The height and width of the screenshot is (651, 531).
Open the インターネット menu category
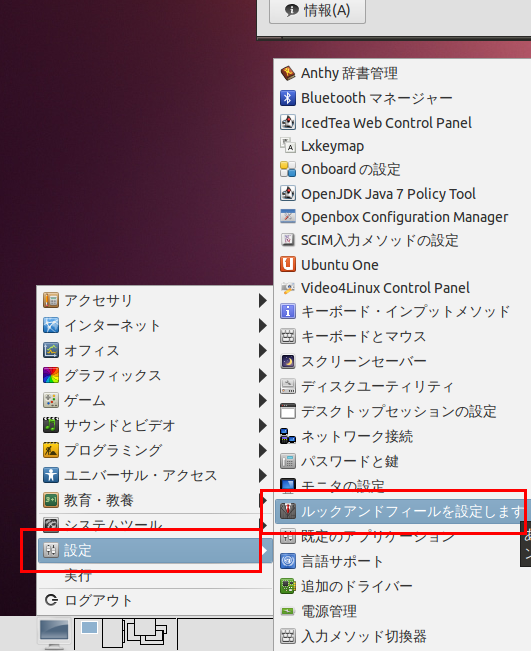(x=155, y=326)
